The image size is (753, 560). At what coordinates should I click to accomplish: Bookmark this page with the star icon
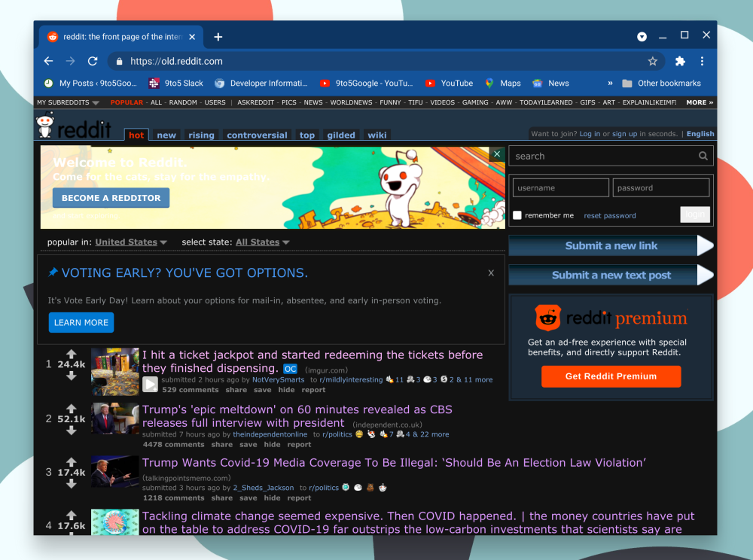(653, 61)
